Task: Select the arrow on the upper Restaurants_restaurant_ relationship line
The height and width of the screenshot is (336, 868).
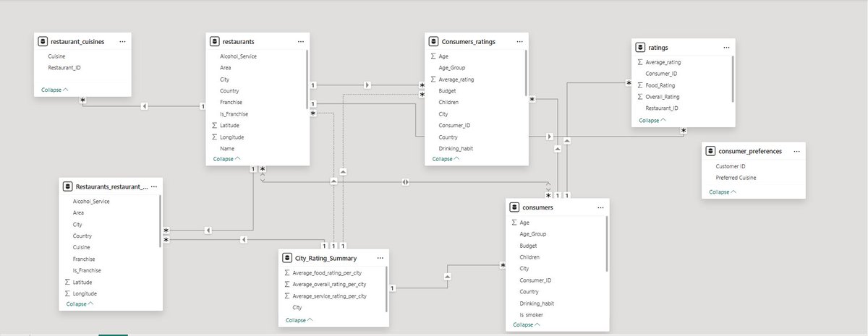Action: coord(208,231)
